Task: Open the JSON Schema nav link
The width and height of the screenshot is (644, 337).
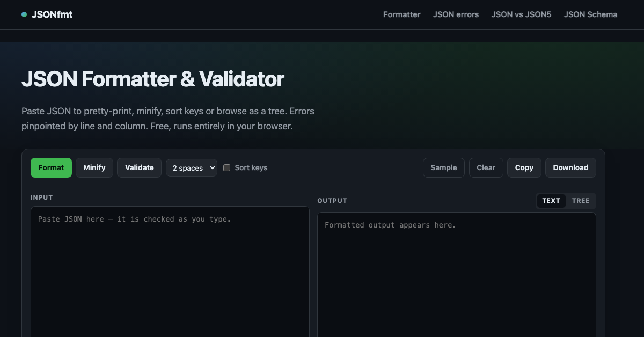Action: (x=590, y=14)
